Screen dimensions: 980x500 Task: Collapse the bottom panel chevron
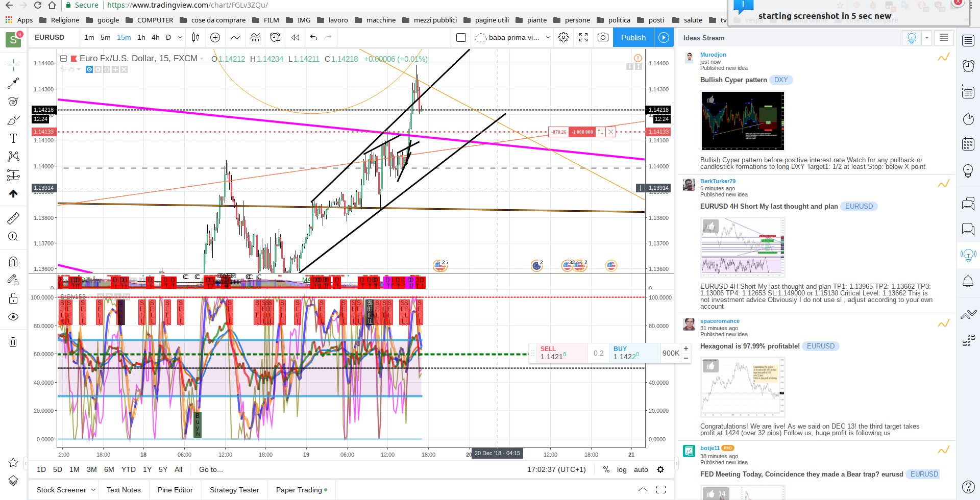(643, 489)
